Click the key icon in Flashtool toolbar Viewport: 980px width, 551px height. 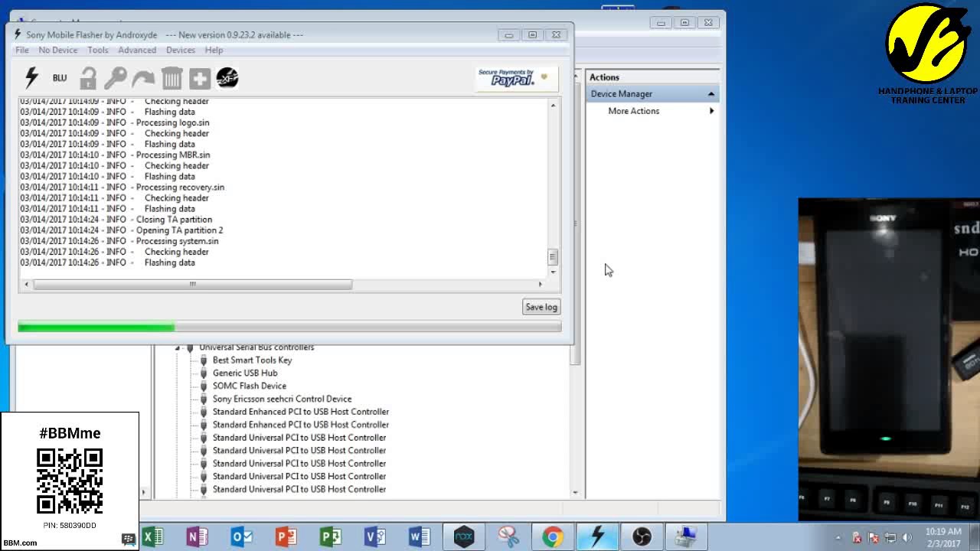tap(116, 78)
